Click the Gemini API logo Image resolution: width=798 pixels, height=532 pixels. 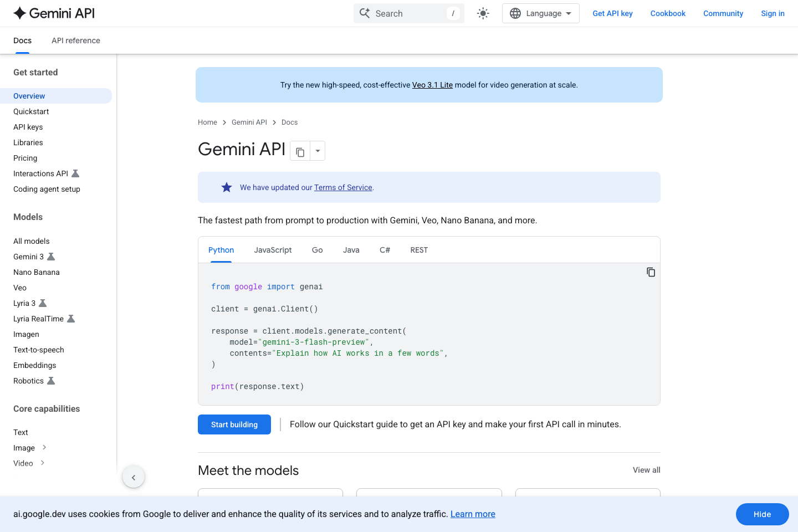click(53, 13)
